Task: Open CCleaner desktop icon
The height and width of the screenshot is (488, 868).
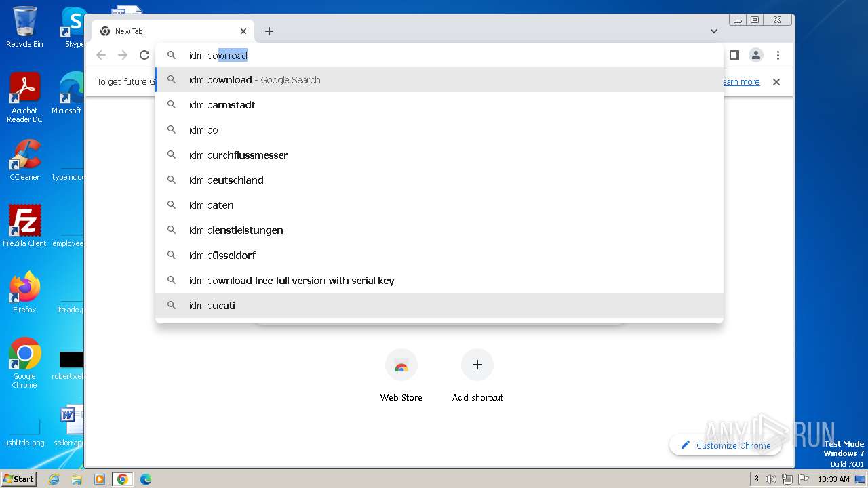Action: [x=24, y=160]
